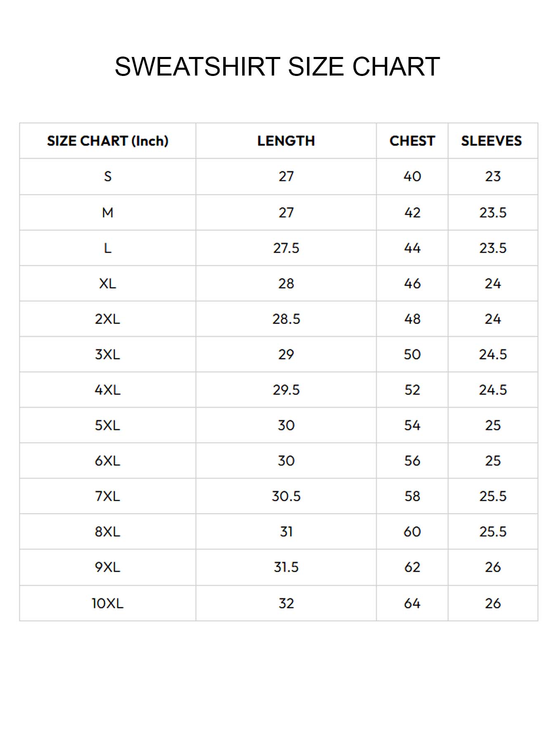Click the length value 28.5 for 2XL
The height and width of the screenshot is (743, 560).
click(x=286, y=319)
